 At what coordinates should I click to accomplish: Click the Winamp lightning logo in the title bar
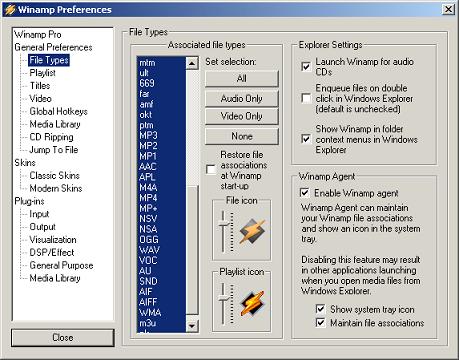[x=10, y=9]
